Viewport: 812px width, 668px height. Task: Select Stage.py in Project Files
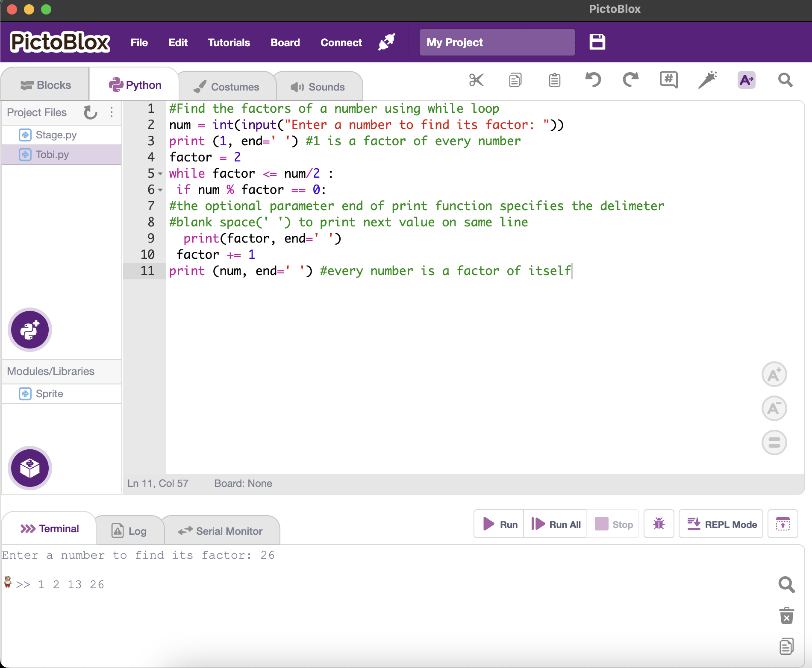point(56,135)
